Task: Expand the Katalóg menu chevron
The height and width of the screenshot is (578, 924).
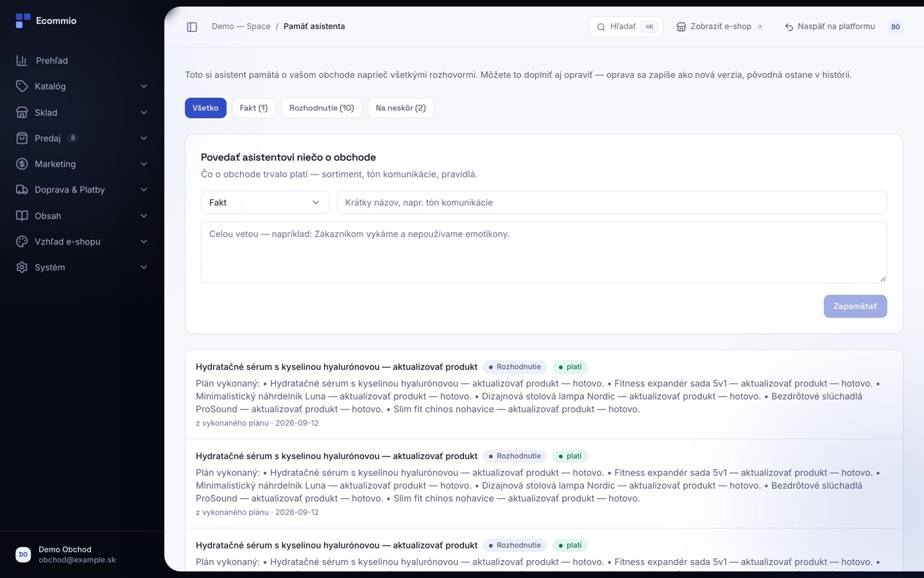Action: [144, 86]
